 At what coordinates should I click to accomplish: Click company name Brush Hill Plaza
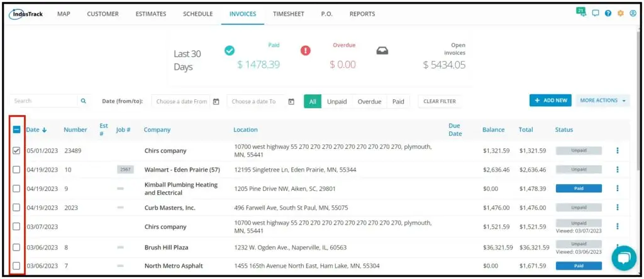[166, 248]
